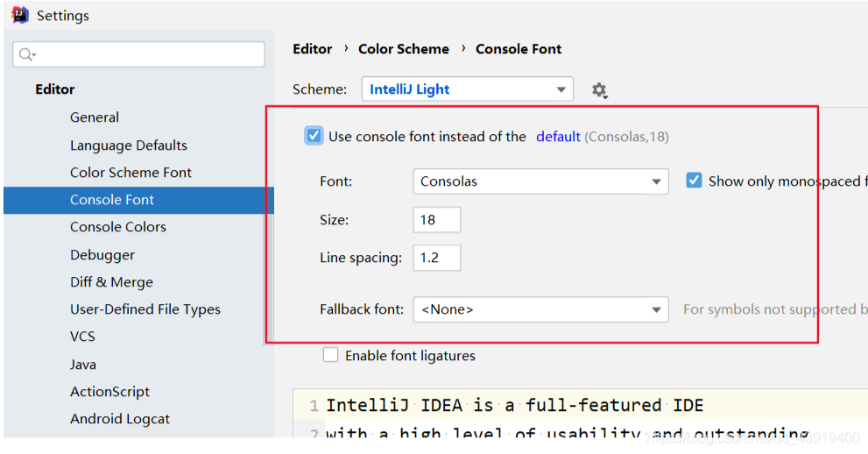Select Debugger in the sidebar
The image size is (868, 454).
coord(102,255)
